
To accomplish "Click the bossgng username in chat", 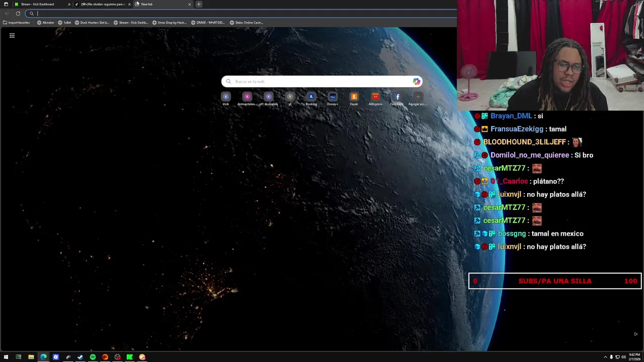I will point(512,234).
